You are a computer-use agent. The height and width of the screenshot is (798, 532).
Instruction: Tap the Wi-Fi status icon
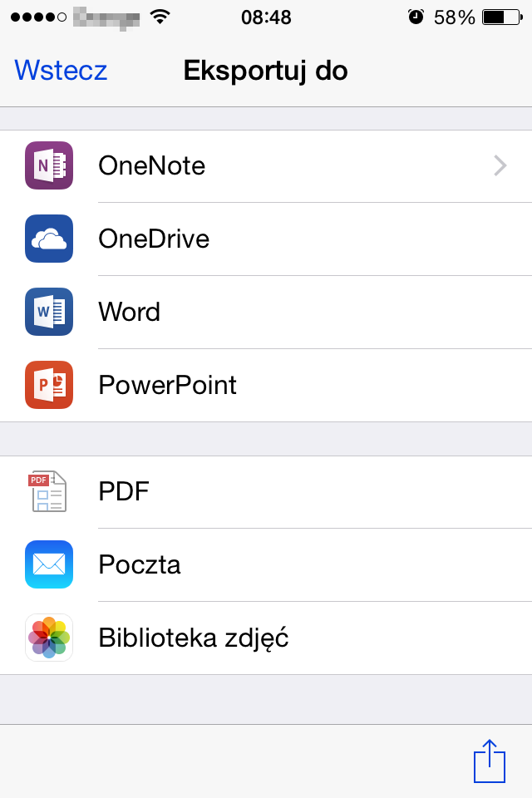[160, 17]
